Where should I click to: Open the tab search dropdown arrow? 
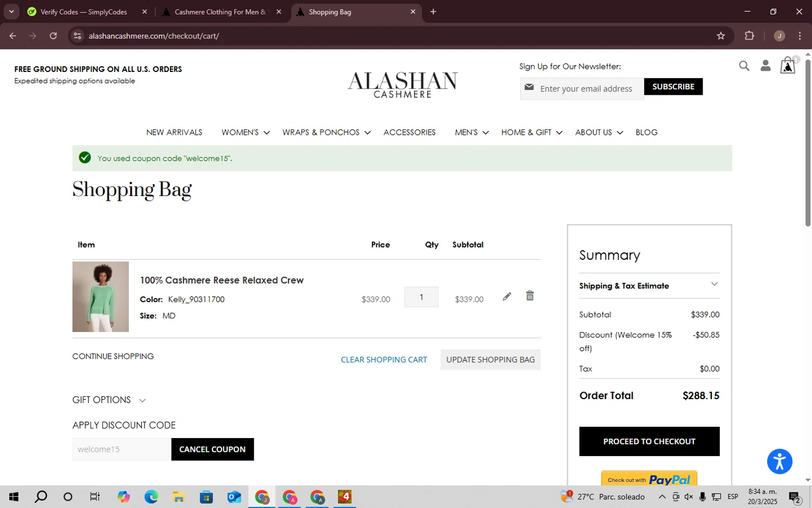11,11
